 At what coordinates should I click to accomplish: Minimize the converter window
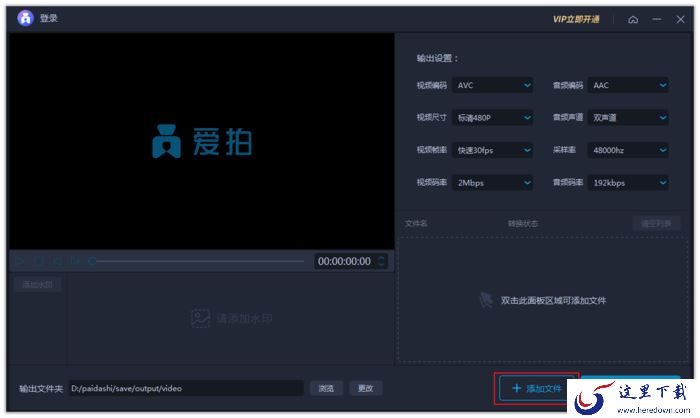click(656, 19)
